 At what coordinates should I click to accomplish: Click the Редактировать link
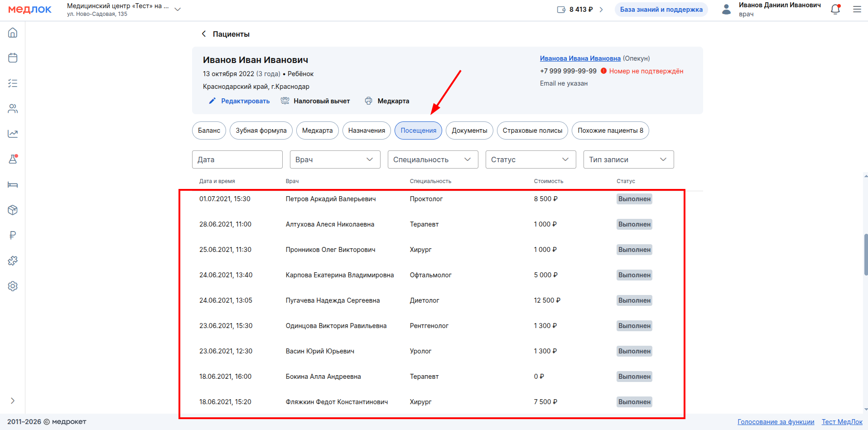click(x=245, y=101)
